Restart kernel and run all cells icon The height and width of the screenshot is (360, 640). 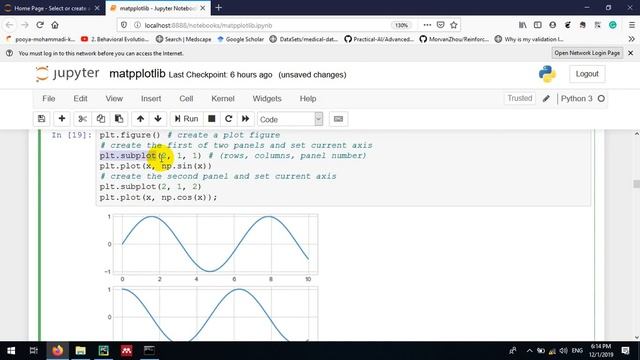[x=245, y=119]
